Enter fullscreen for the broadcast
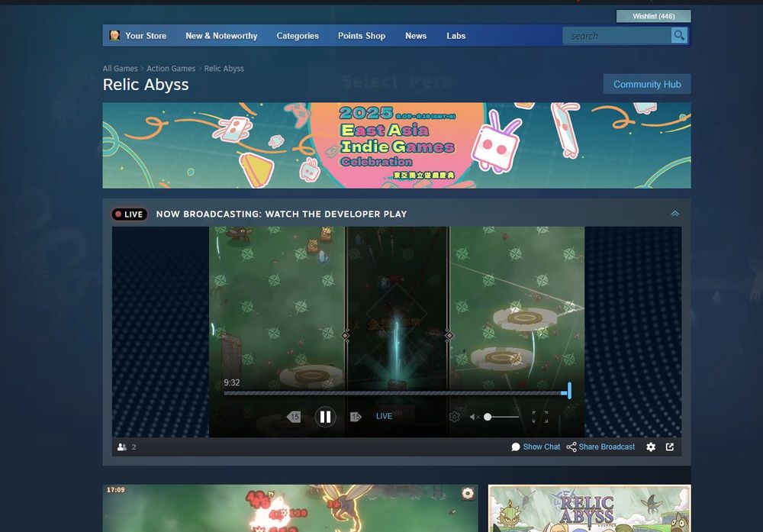The height and width of the screenshot is (532, 763). click(x=540, y=417)
